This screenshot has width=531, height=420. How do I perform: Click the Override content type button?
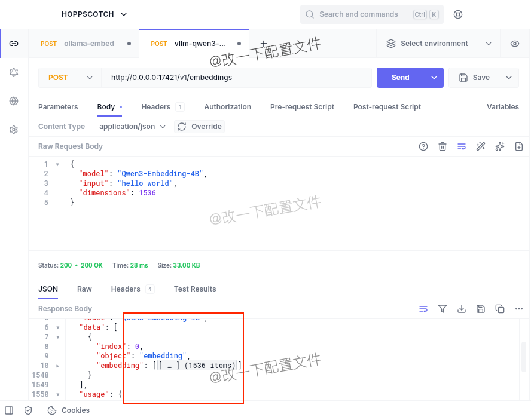200,127
